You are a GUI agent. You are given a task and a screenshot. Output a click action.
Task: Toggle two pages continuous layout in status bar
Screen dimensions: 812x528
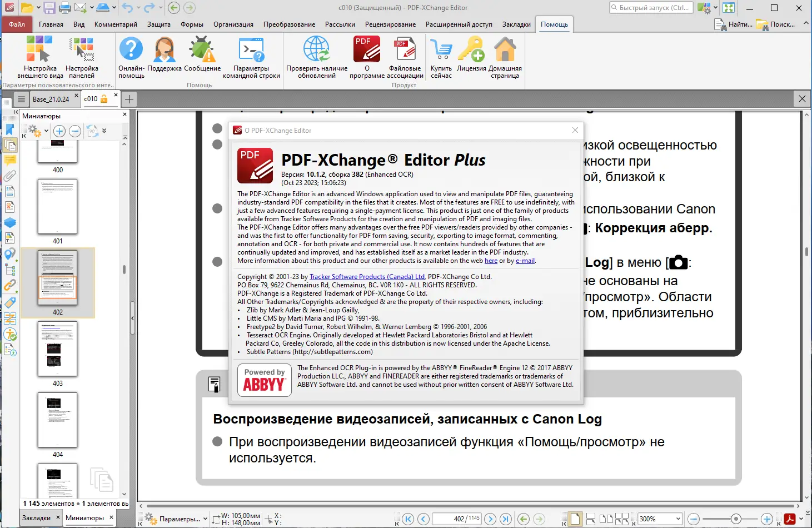[x=622, y=519]
